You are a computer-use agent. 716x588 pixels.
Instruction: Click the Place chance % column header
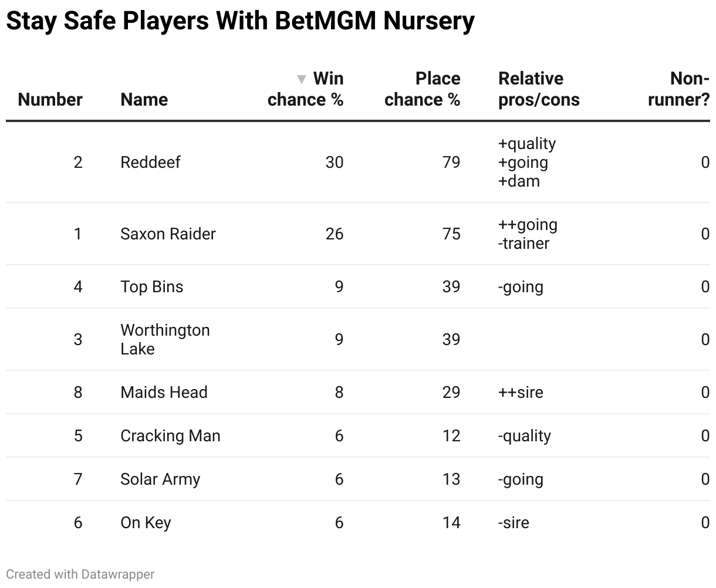[x=422, y=89]
